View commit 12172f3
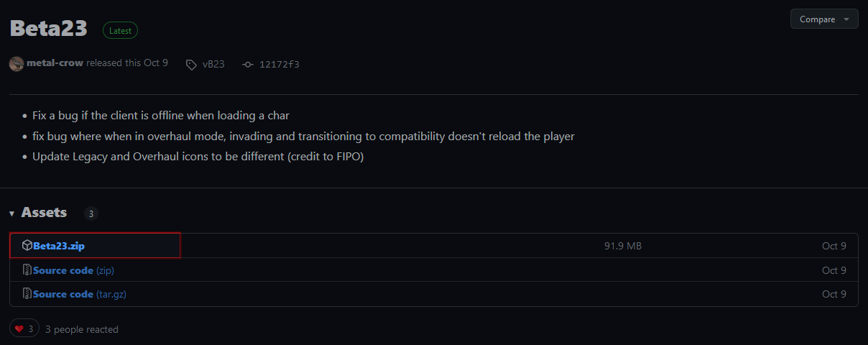 pyautogui.click(x=280, y=65)
